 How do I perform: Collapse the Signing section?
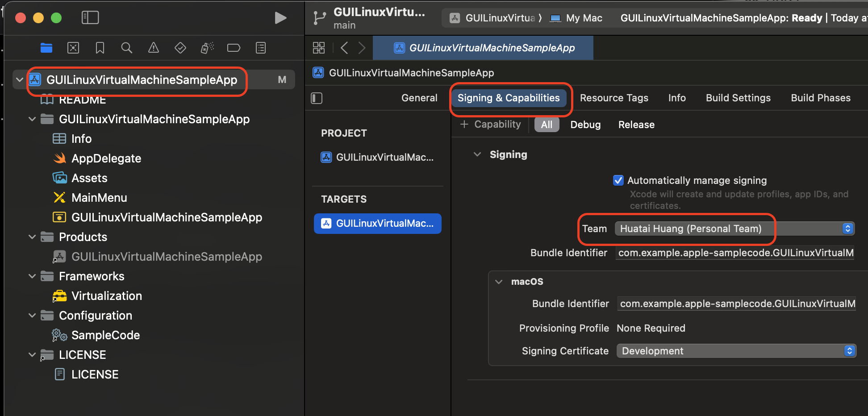click(x=477, y=154)
